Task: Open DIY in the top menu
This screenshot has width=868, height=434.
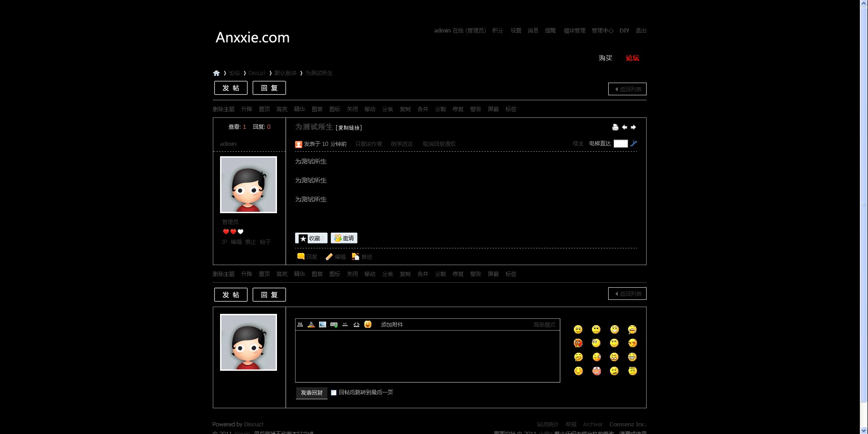Action: coord(624,31)
